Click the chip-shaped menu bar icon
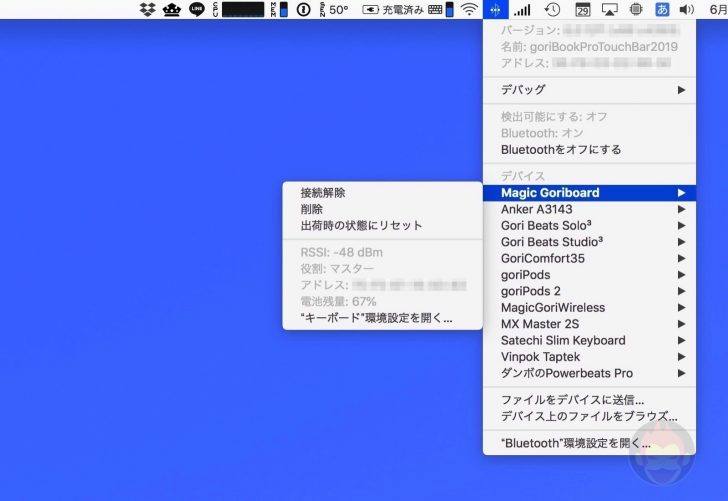The height and width of the screenshot is (501, 728). pyautogui.click(x=636, y=9)
